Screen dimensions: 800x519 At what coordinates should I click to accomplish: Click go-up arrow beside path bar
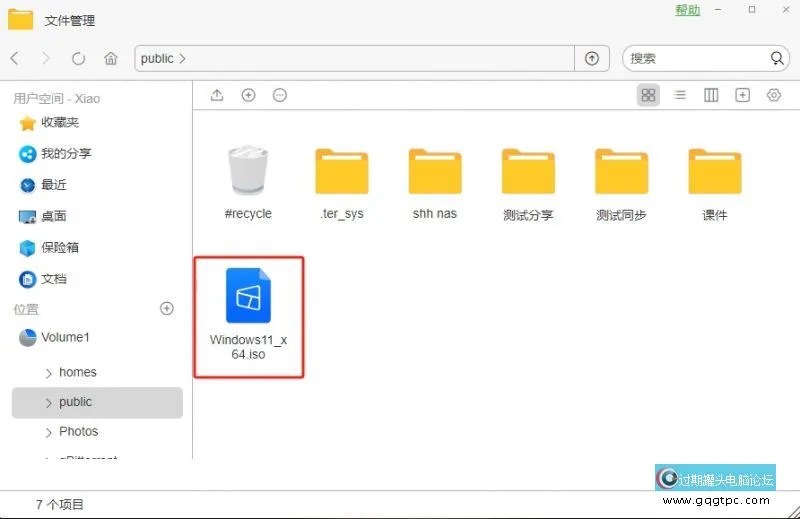pos(592,59)
